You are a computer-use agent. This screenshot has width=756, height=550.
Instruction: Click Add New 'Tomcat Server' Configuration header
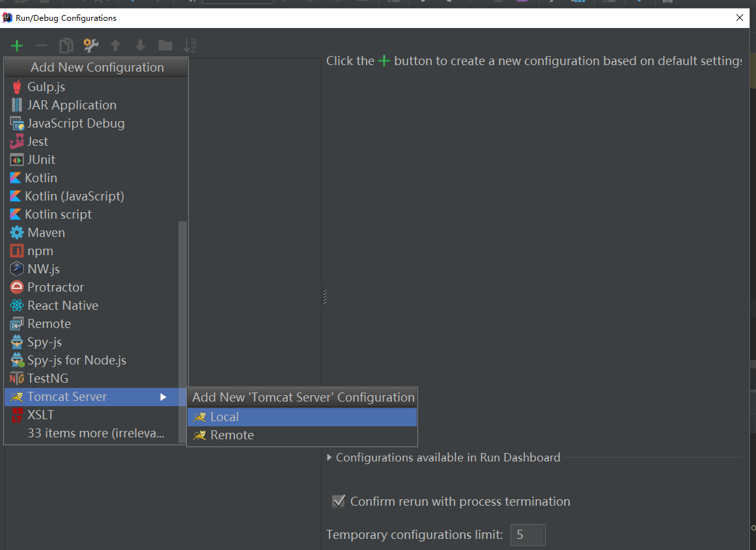click(x=303, y=397)
